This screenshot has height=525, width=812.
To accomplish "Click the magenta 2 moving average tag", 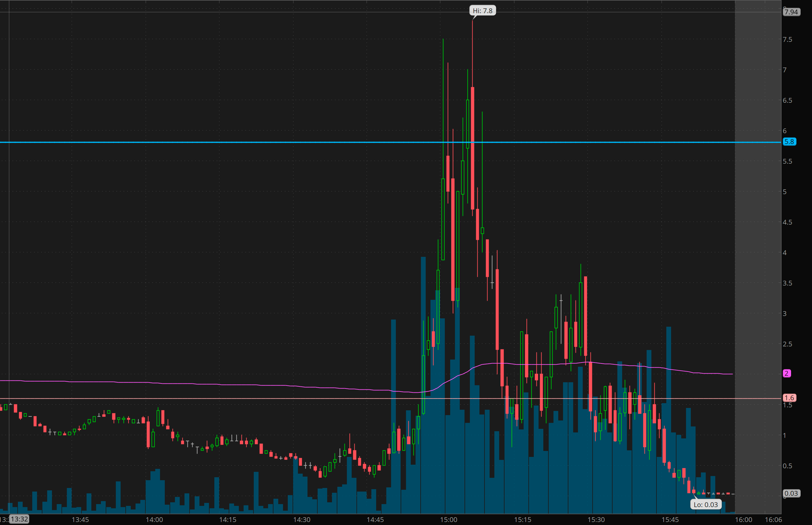I will tap(786, 373).
